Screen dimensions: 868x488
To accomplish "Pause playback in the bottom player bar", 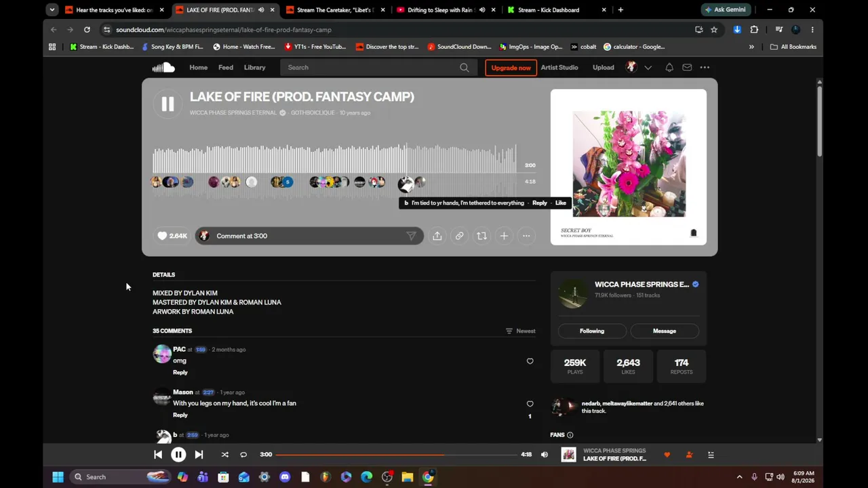I will point(178,455).
